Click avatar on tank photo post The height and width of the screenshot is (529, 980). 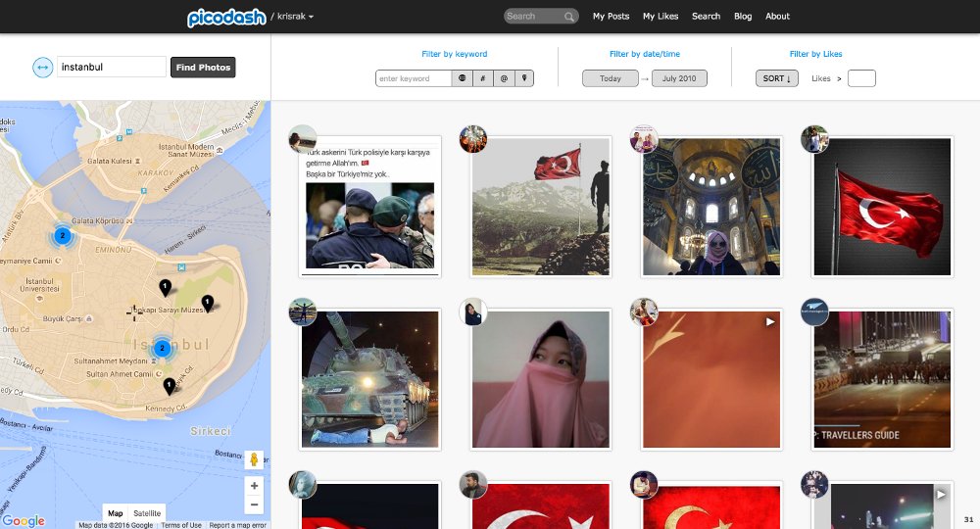(x=303, y=311)
